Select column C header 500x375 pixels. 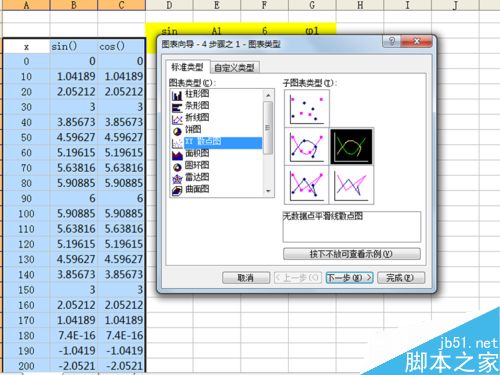121,5
